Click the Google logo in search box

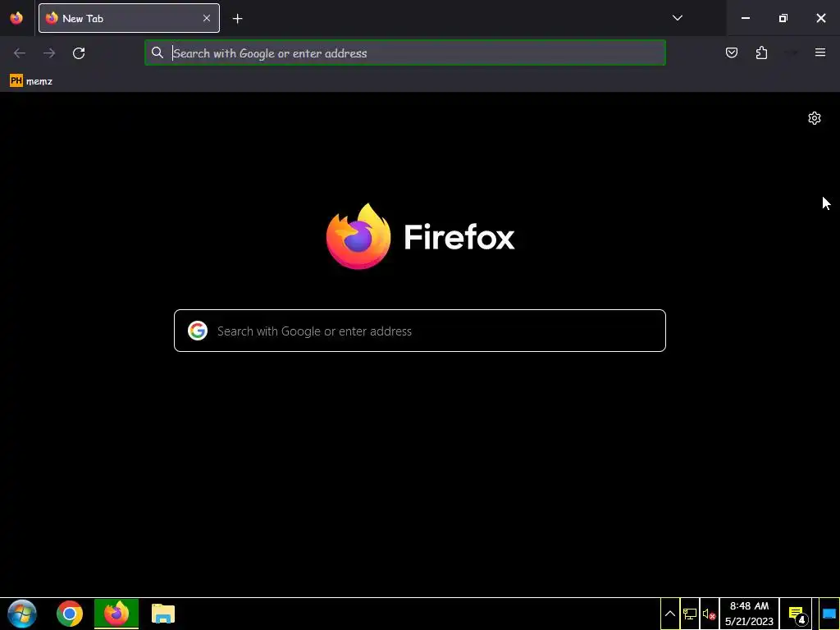[x=198, y=331]
